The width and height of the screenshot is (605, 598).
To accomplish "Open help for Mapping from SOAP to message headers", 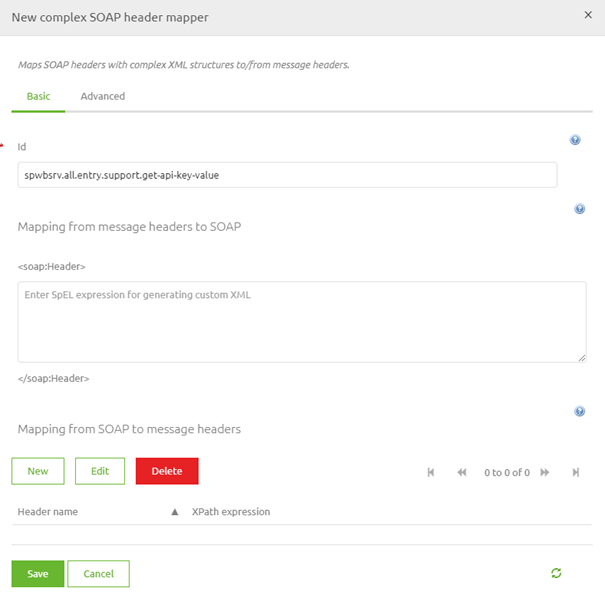I will click(579, 411).
